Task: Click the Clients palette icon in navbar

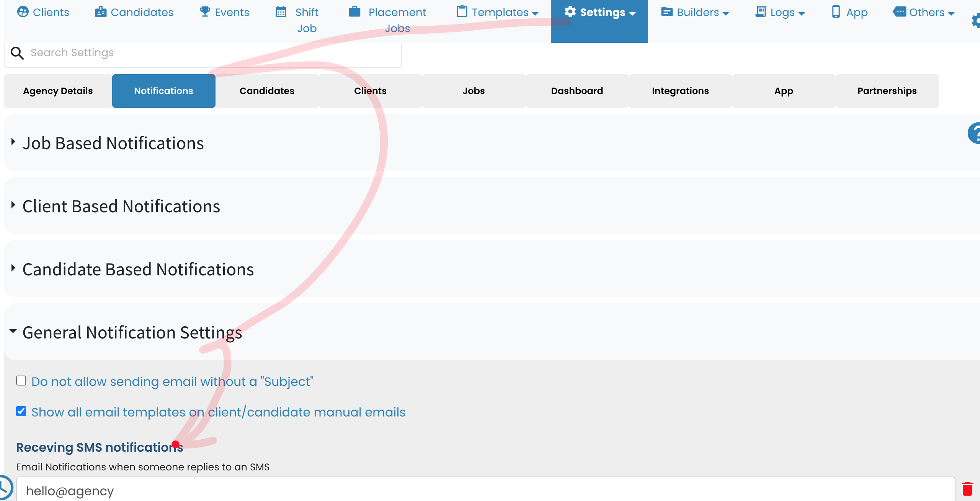Action: pyautogui.click(x=23, y=12)
